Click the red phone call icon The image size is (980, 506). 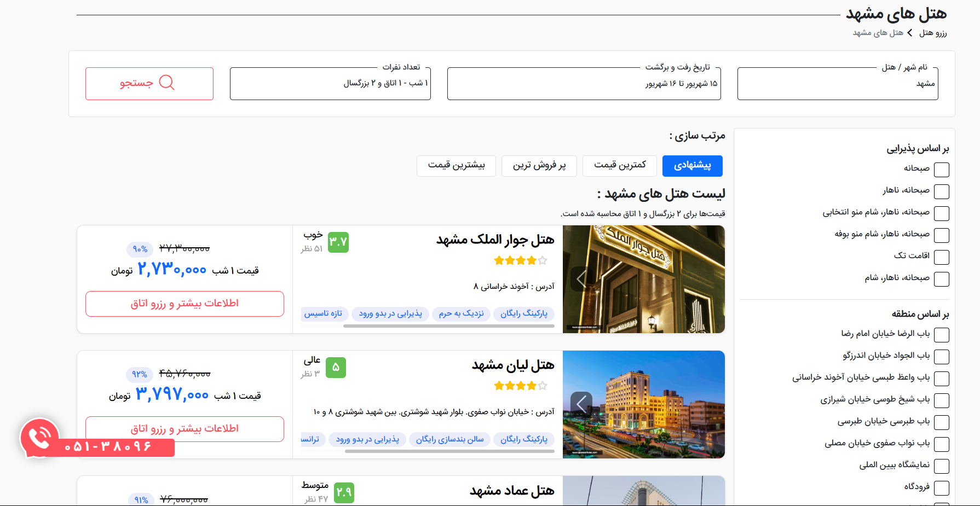tap(39, 438)
